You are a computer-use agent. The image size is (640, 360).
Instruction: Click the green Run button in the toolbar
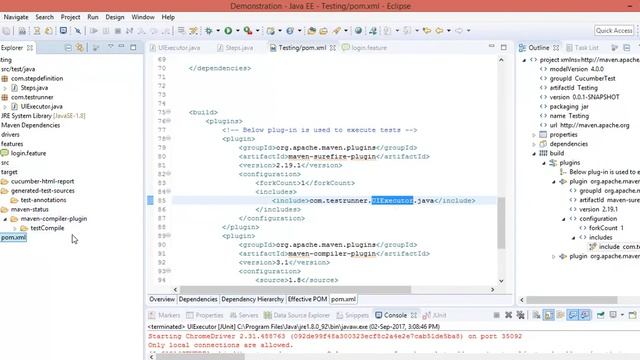pyautogui.click(x=228, y=31)
